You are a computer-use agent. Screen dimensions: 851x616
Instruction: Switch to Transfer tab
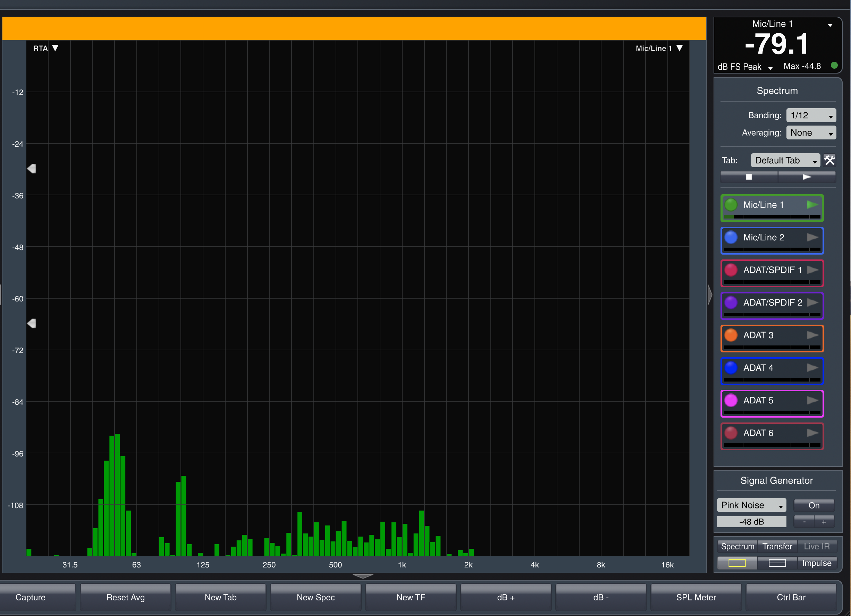click(x=777, y=546)
